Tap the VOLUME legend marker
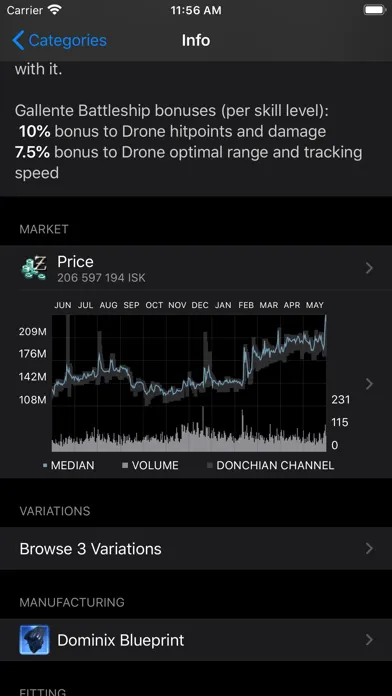 click(x=125, y=465)
